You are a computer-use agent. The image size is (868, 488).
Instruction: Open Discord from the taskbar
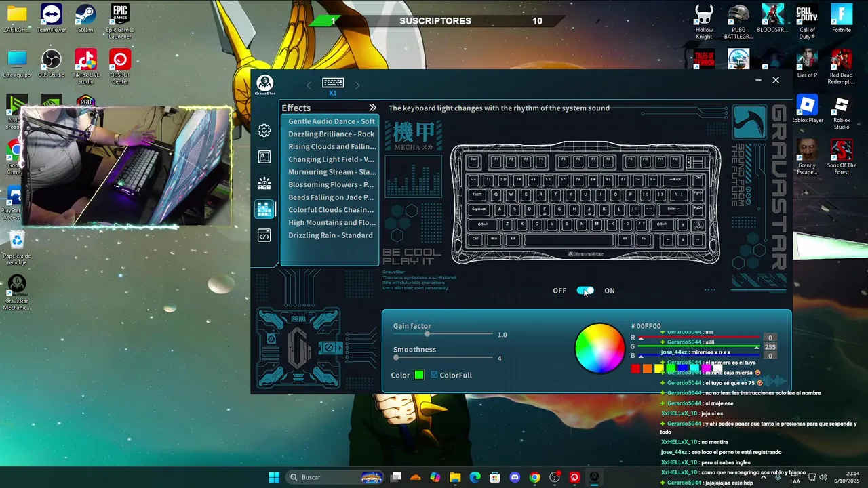tap(515, 477)
